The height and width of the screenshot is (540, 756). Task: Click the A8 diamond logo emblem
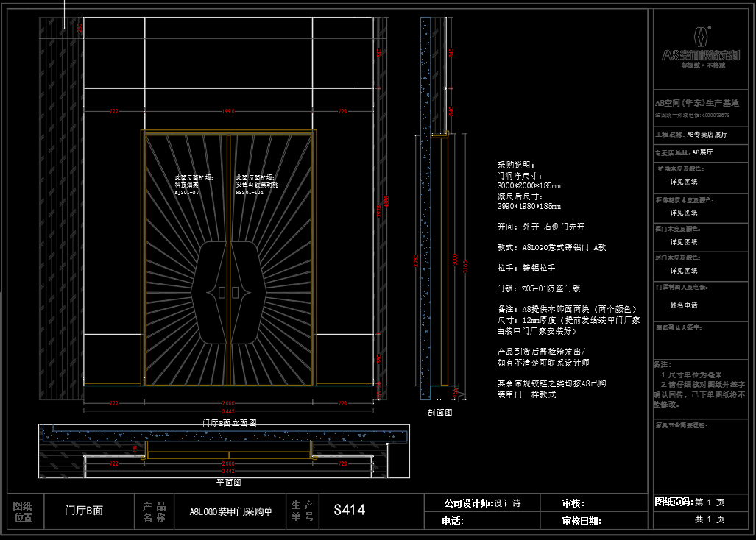pyautogui.click(x=702, y=37)
